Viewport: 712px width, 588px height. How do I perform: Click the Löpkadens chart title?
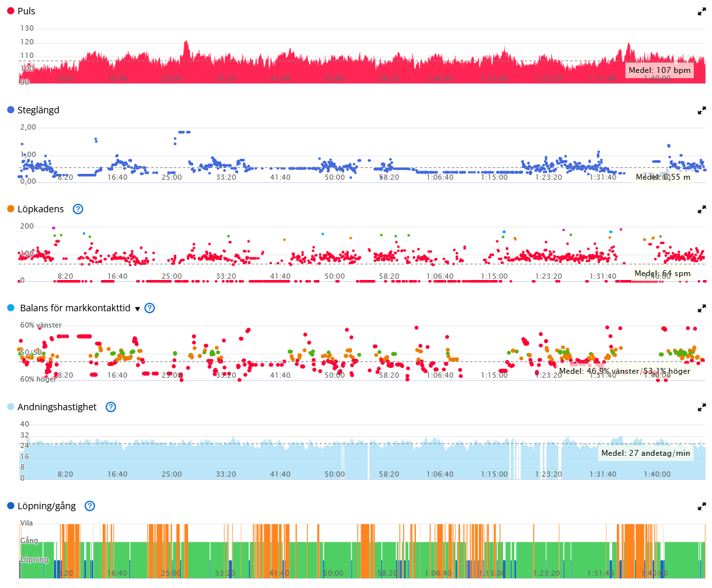pyautogui.click(x=40, y=209)
